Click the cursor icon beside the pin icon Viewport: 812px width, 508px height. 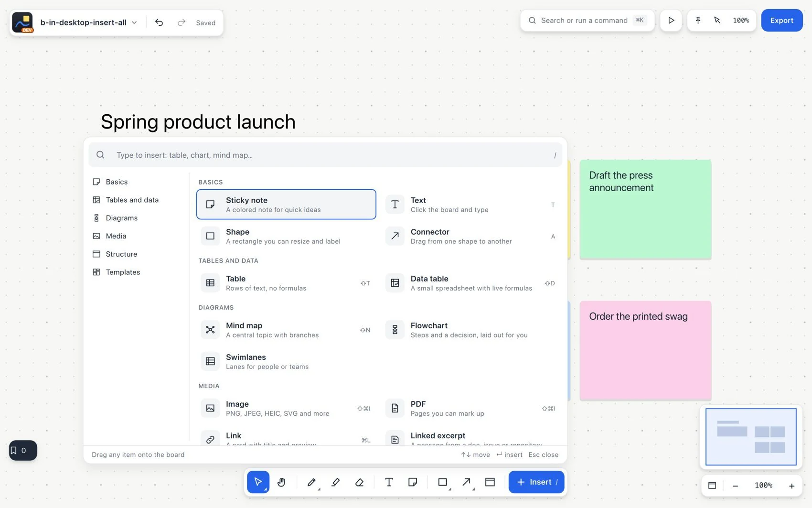pos(717,21)
